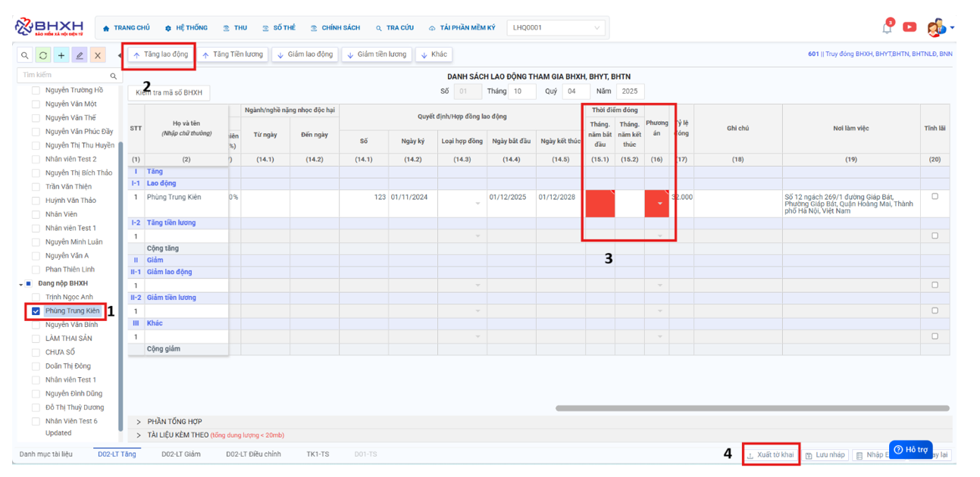Tick the Trịnh Ngọc Anh checkbox

36,298
